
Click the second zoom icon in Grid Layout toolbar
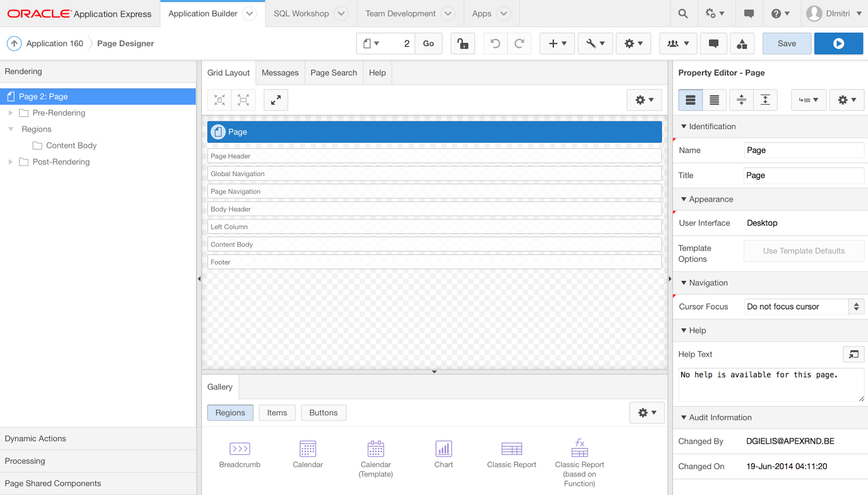click(x=244, y=100)
